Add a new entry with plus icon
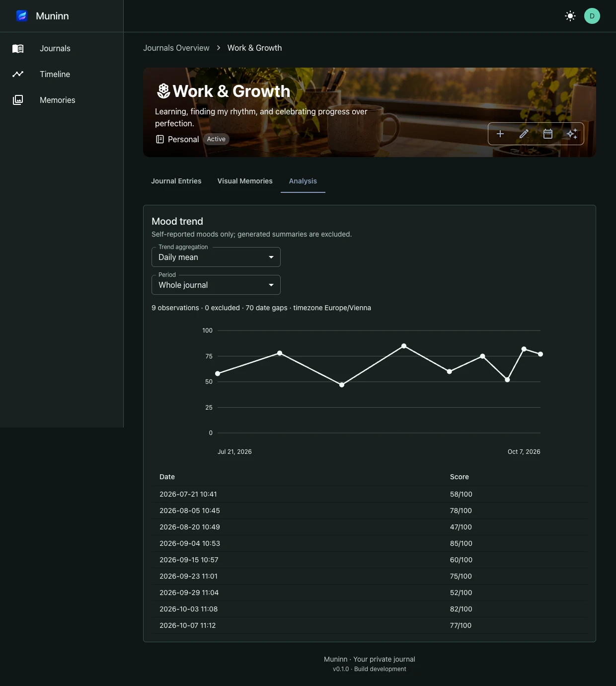The image size is (616, 686). pos(500,134)
